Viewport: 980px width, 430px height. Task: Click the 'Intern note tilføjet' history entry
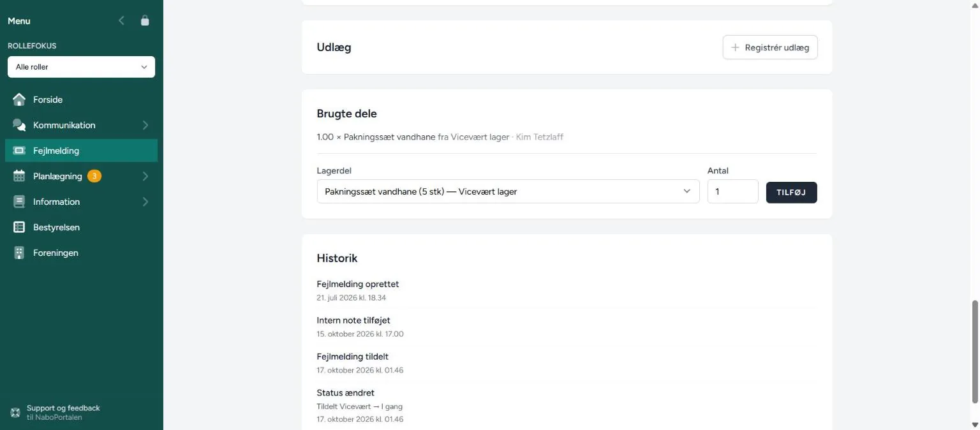(353, 320)
